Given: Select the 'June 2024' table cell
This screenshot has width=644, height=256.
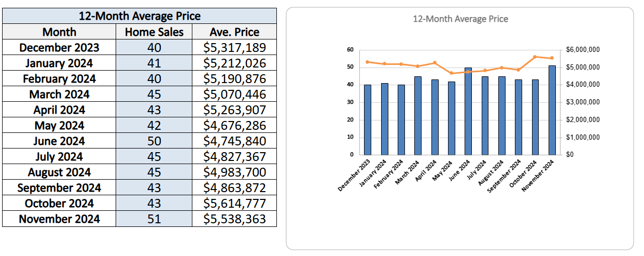Looking at the screenshot, I should (x=59, y=141).
